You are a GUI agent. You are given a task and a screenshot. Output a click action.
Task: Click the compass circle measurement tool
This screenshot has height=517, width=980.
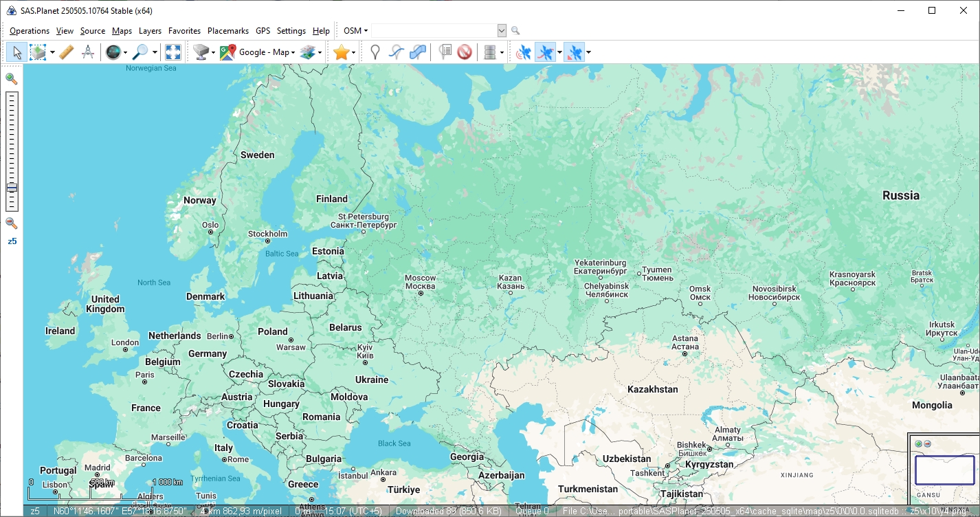click(87, 52)
